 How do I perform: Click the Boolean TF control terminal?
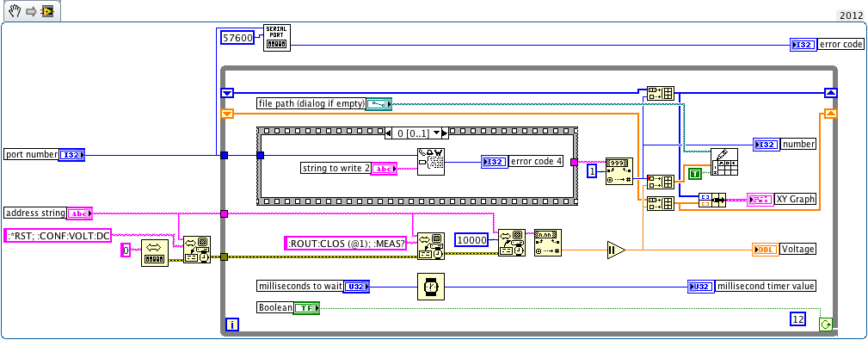pyautogui.click(x=306, y=307)
